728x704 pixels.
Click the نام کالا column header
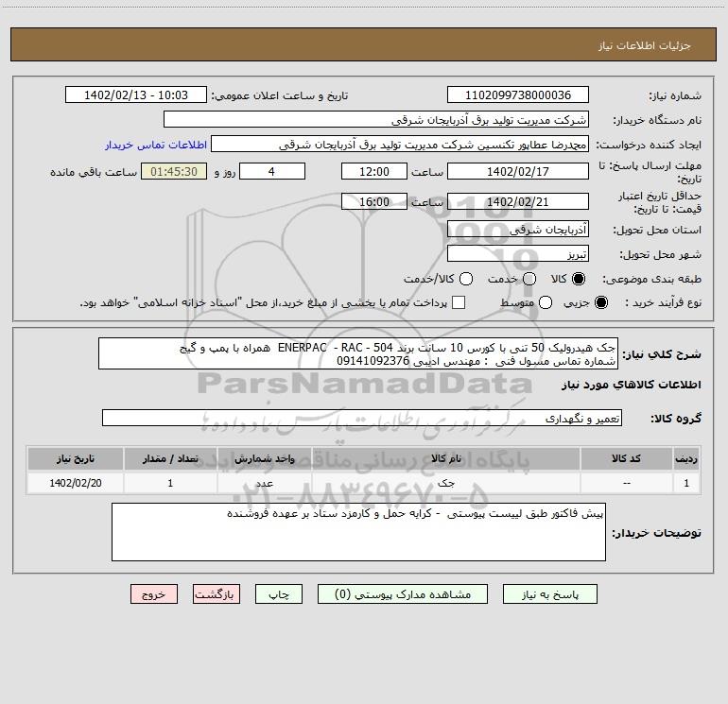(x=445, y=459)
